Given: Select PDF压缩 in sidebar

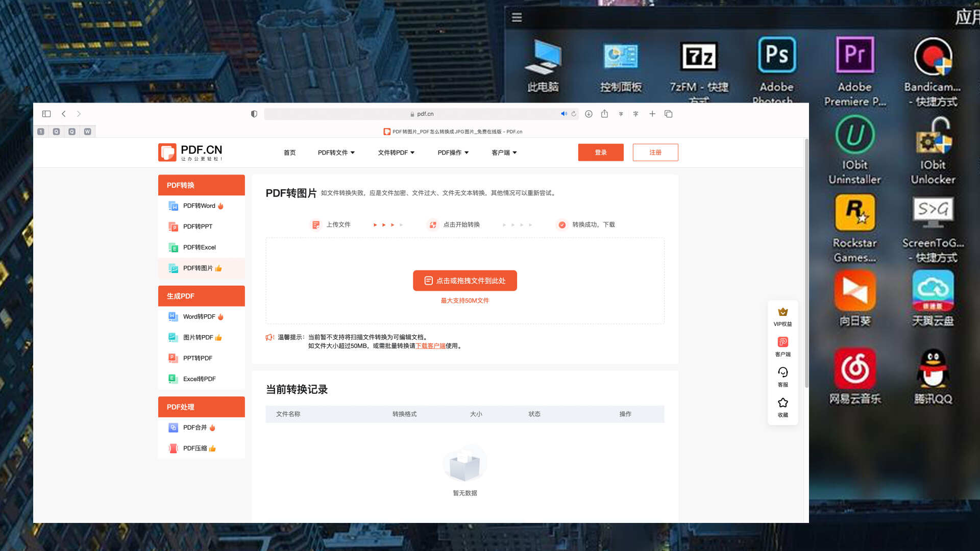Looking at the screenshot, I should click(202, 448).
